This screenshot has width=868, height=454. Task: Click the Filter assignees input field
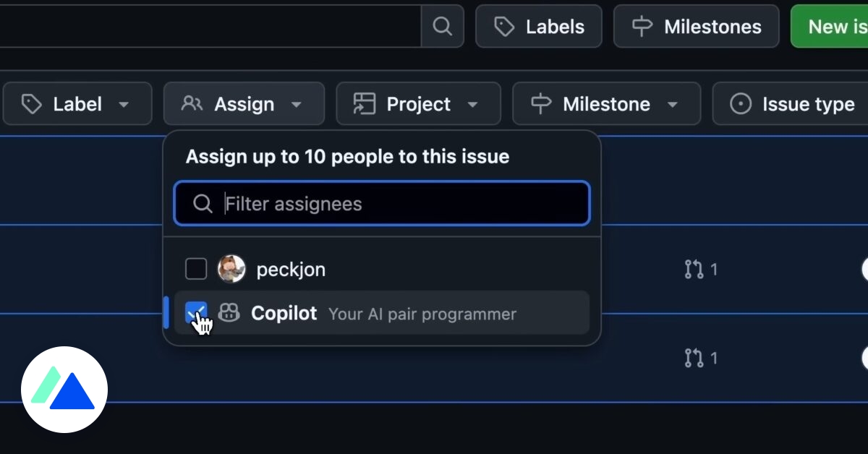pyautogui.click(x=382, y=203)
